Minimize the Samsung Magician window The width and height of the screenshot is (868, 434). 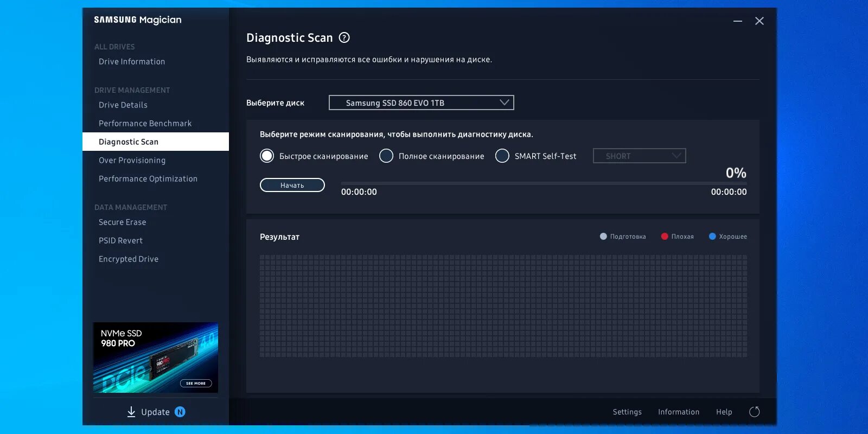tap(738, 21)
